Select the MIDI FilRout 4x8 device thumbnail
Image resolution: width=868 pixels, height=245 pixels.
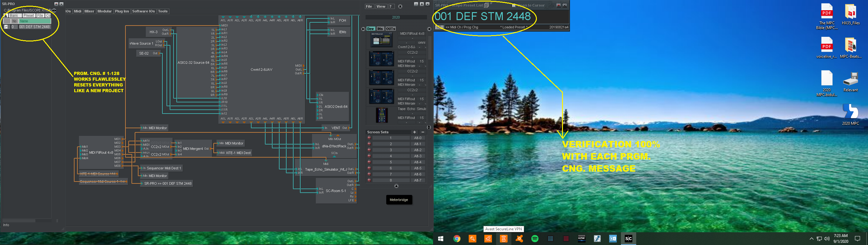pos(381,41)
